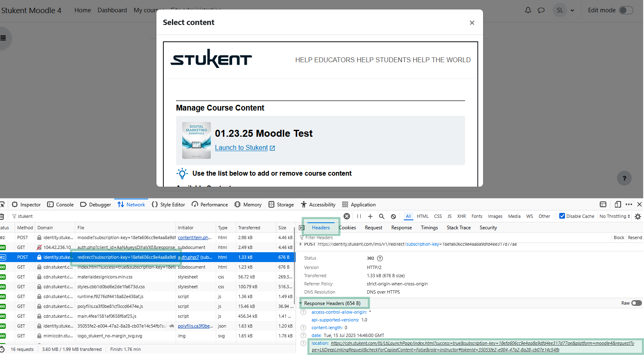Image resolution: width=644 pixels, height=355 pixels.
Task: Filter requests by Fonts
Action: click(477, 216)
